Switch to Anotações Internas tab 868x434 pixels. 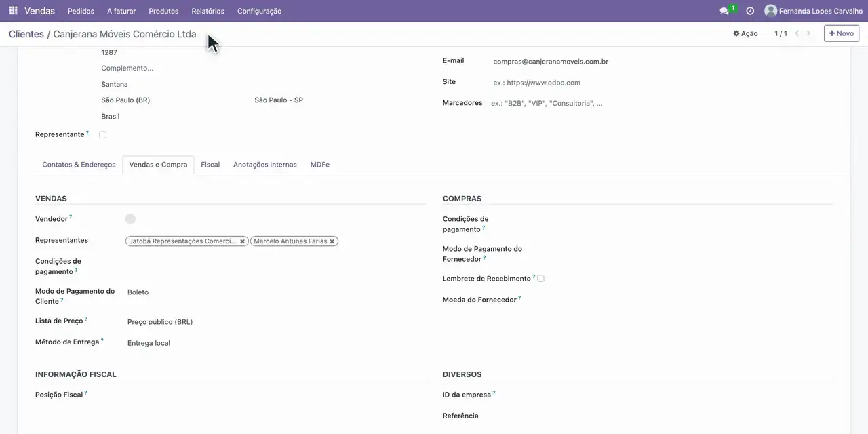pyautogui.click(x=265, y=165)
